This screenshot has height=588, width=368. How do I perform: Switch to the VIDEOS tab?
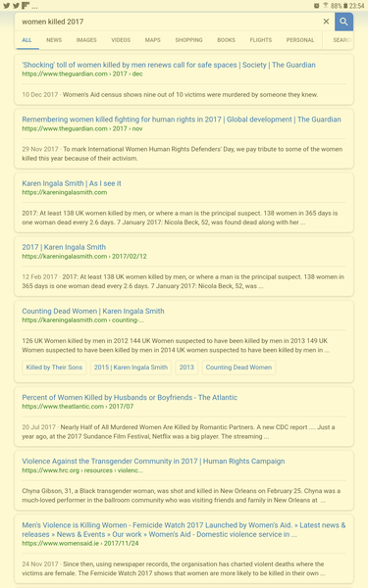121,40
